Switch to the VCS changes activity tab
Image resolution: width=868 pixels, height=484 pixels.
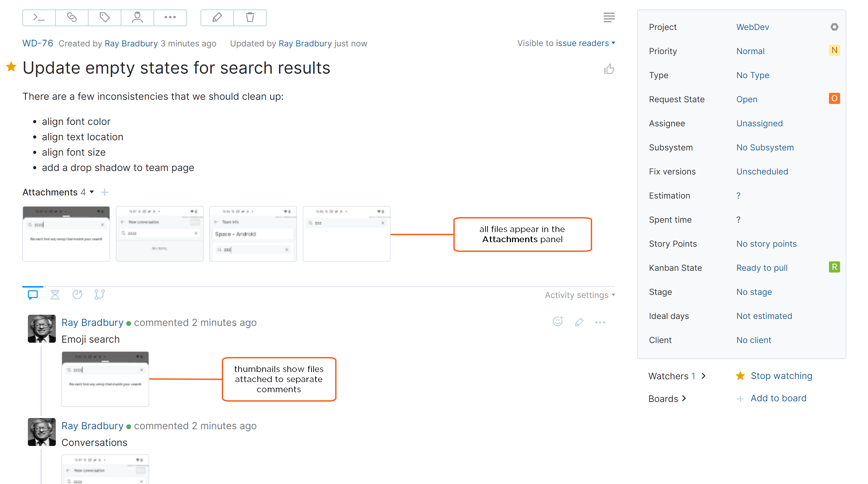click(x=99, y=294)
